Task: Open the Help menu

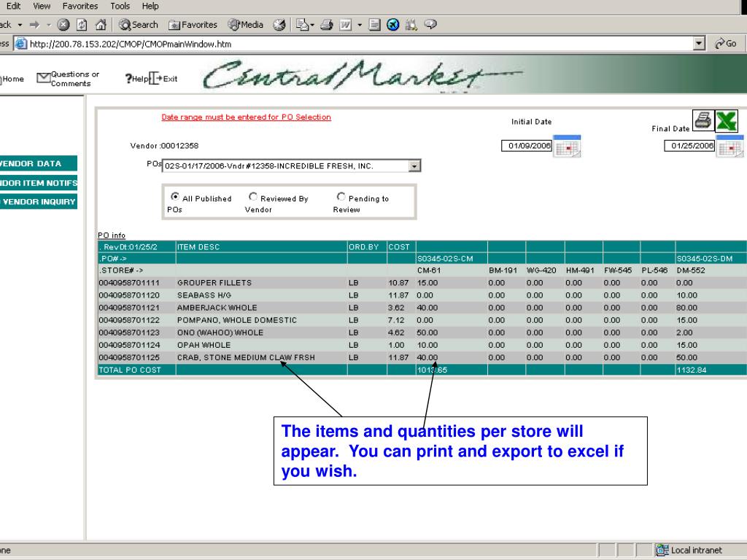Action: tap(150, 6)
